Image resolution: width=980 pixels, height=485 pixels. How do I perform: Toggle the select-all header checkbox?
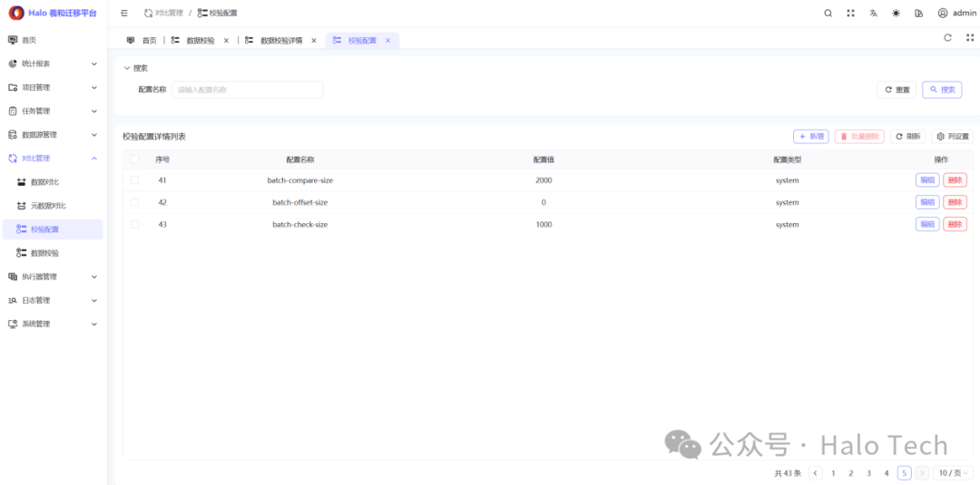pos(135,160)
